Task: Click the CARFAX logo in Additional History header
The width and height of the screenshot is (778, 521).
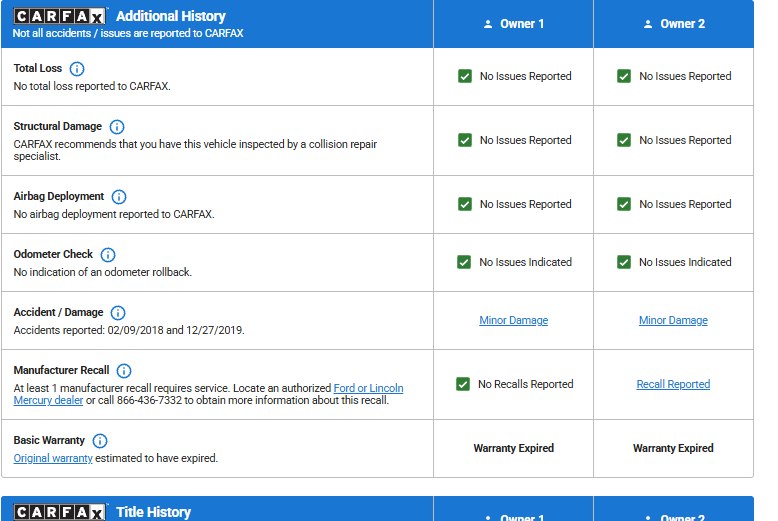Action: (59, 16)
